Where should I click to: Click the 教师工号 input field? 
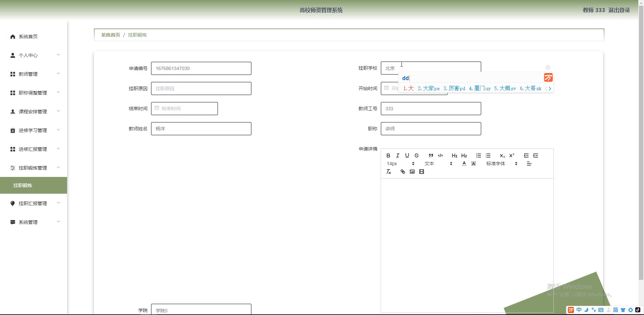pyautogui.click(x=431, y=109)
